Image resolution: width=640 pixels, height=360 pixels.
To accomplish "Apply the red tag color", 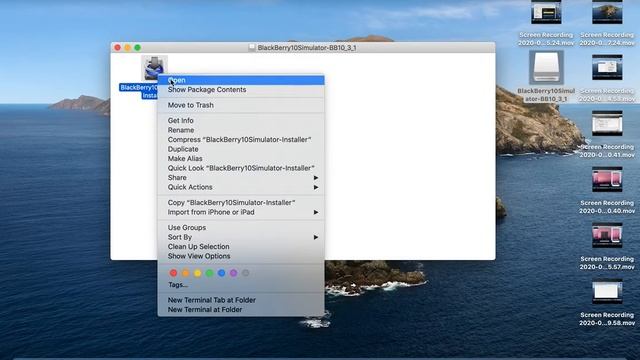I will (173, 273).
